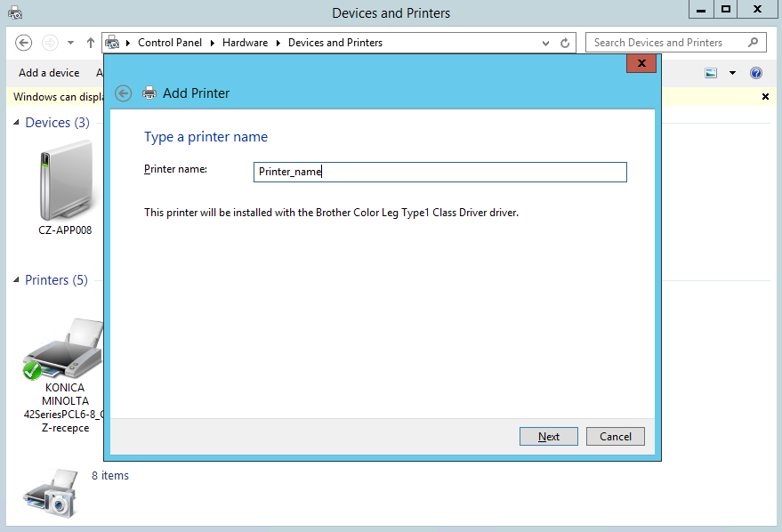Cancel the Add Printer wizard
782x532 pixels.
coord(615,436)
